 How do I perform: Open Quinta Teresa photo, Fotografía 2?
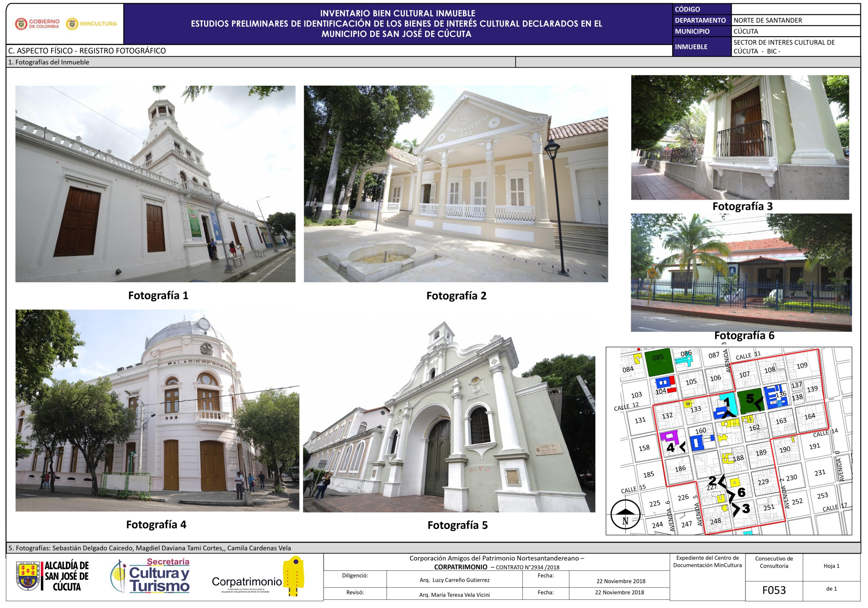point(456,184)
